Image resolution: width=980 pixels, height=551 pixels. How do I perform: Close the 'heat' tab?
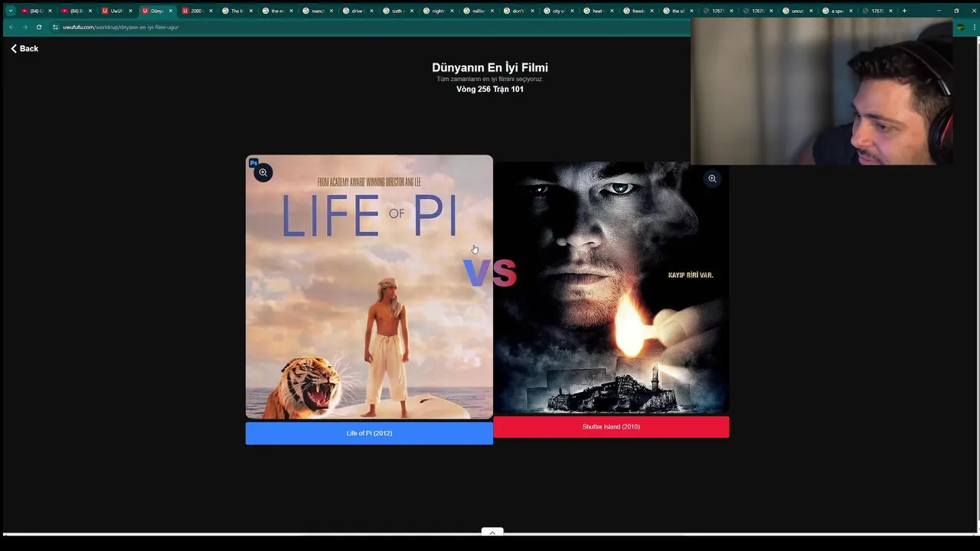[x=612, y=11]
